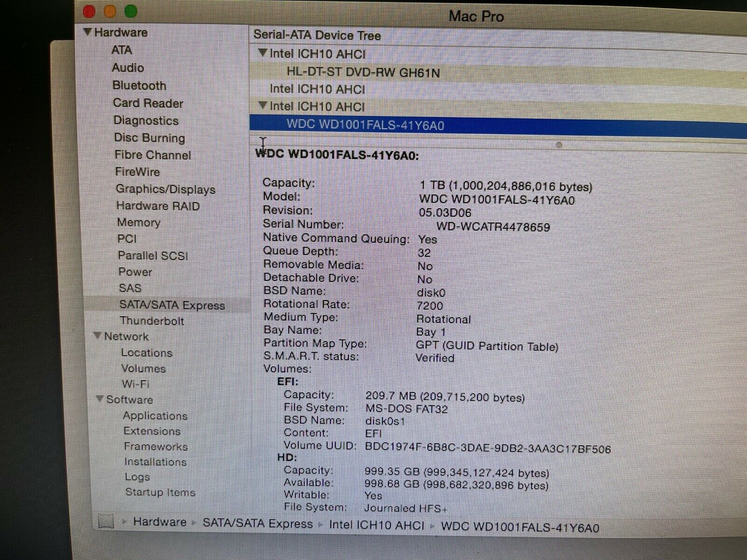
Task: Click the Journaled HFS+ file system value
Action: 405,508
